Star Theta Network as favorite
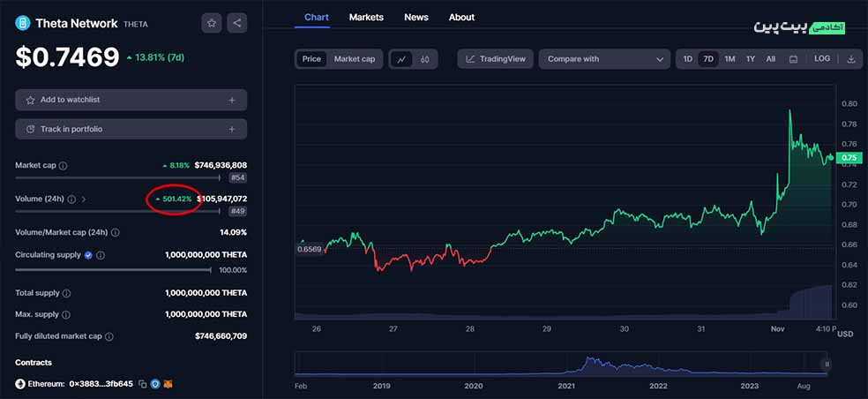 [x=212, y=23]
